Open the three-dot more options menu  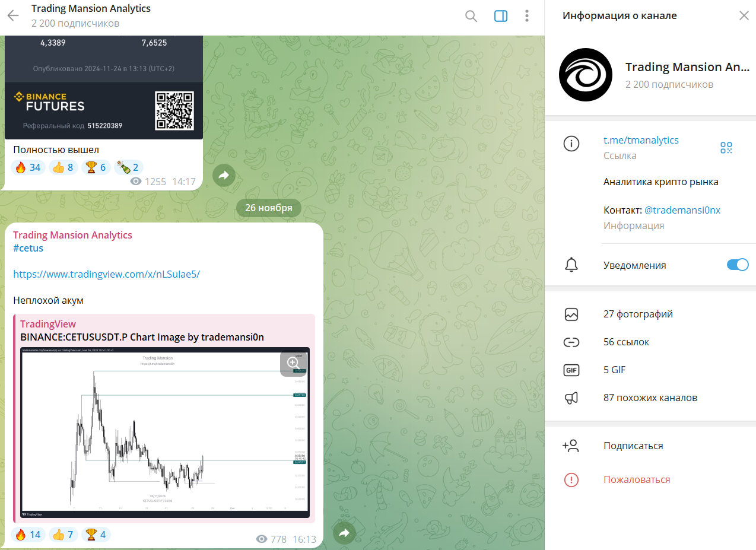(x=527, y=16)
